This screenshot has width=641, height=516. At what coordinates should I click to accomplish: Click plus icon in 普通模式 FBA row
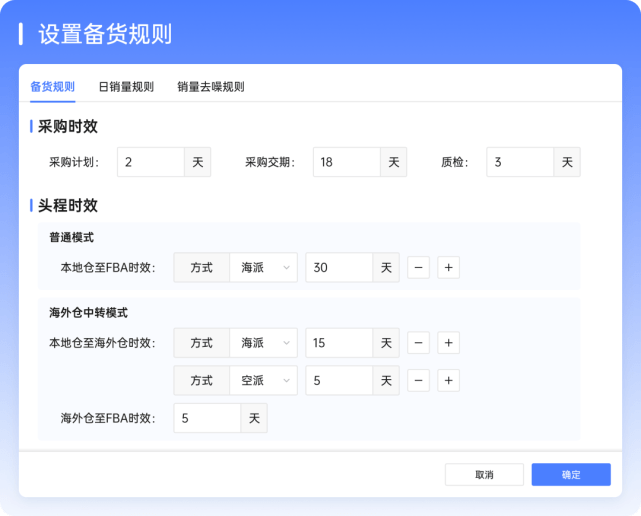coord(449,268)
